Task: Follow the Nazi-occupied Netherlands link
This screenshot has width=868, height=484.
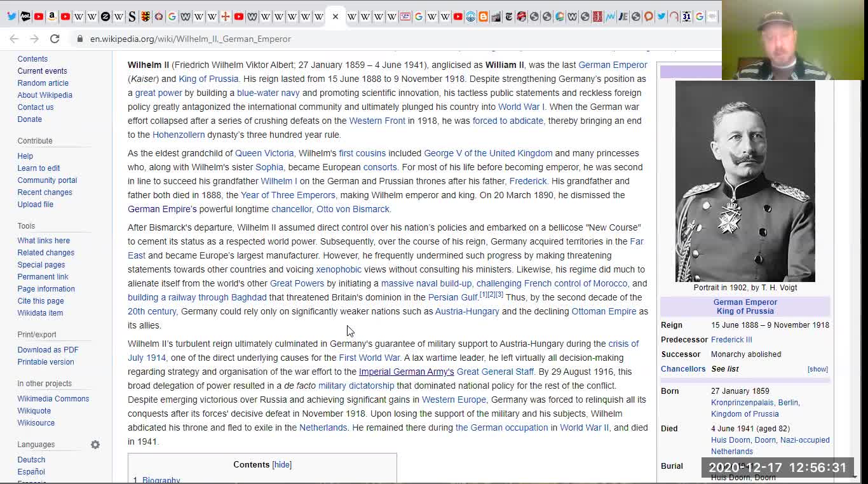Action: [770, 446]
